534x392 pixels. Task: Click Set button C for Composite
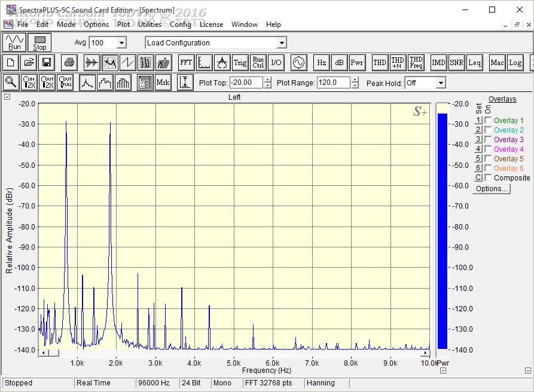coord(478,177)
